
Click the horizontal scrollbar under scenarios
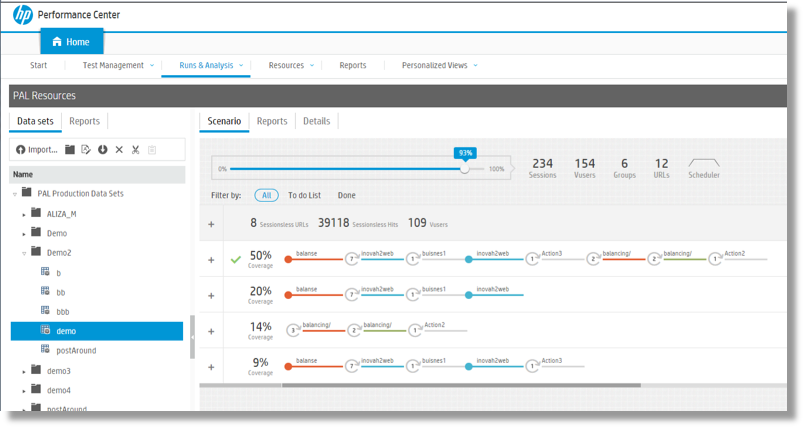pos(461,385)
